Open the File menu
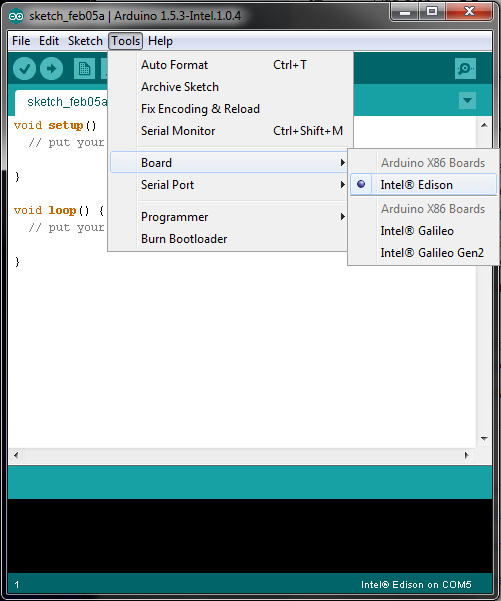The width and height of the screenshot is (501, 601). click(21, 41)
